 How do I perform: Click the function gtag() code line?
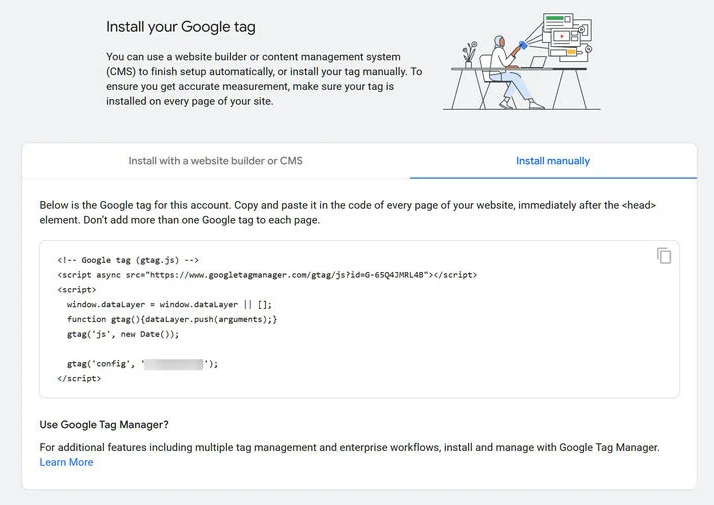(x=172, y=319)
